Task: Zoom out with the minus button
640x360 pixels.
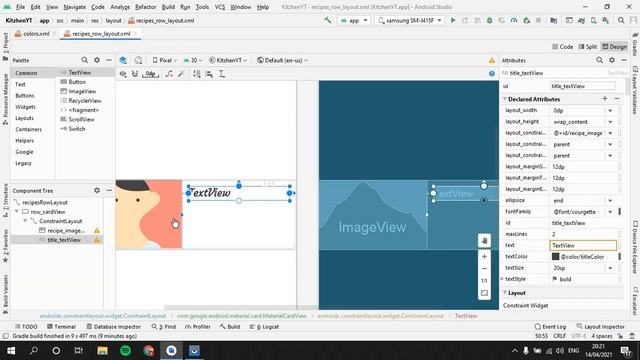Action: point(484,269)
